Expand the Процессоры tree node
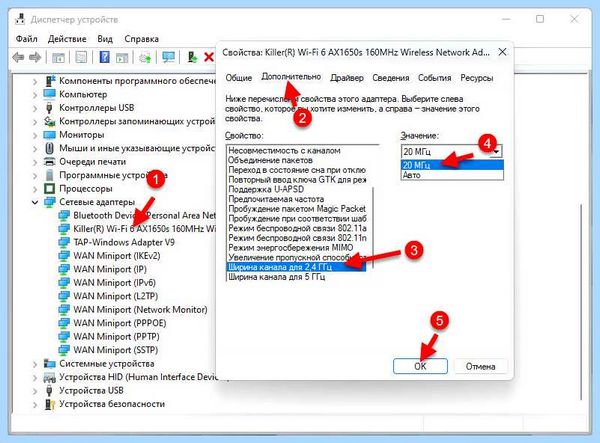 [x=35, y=189]
